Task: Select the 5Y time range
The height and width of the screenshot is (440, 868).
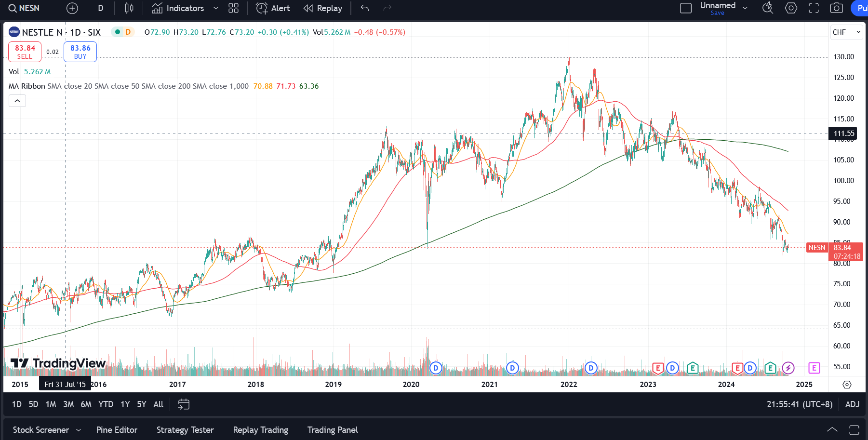Action: pyautogui.click(x=142, y=404)
